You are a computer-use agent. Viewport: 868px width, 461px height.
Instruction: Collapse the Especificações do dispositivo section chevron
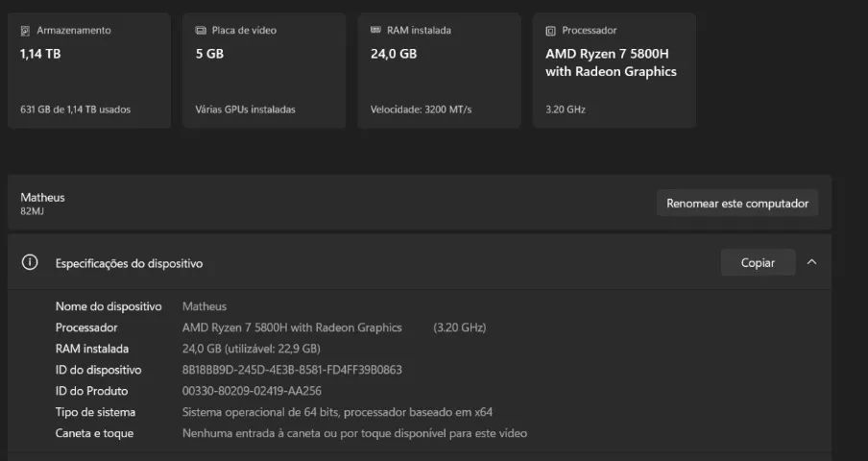(x=811, y=262)
